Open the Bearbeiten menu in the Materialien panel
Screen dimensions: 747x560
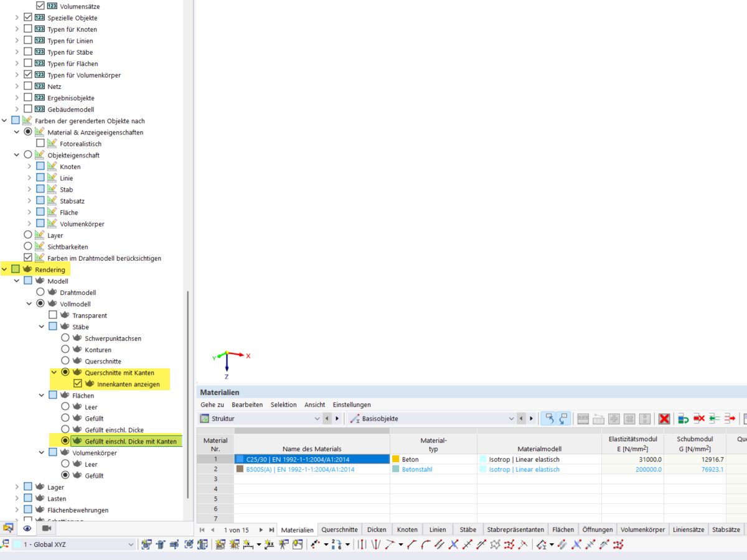tap(247, 404)
